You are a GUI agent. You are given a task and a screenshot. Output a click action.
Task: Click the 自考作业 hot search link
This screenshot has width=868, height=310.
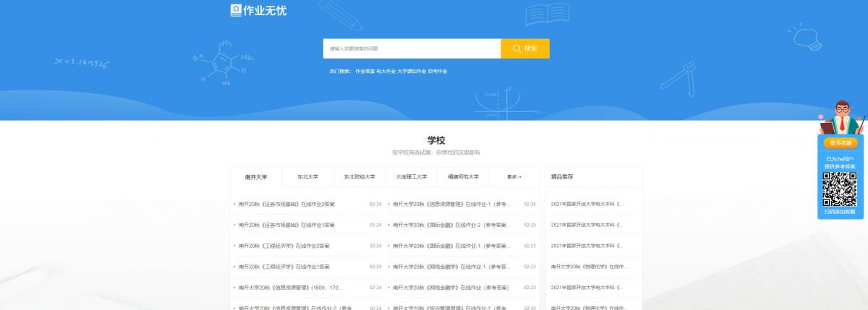click(x=438, y=72)
